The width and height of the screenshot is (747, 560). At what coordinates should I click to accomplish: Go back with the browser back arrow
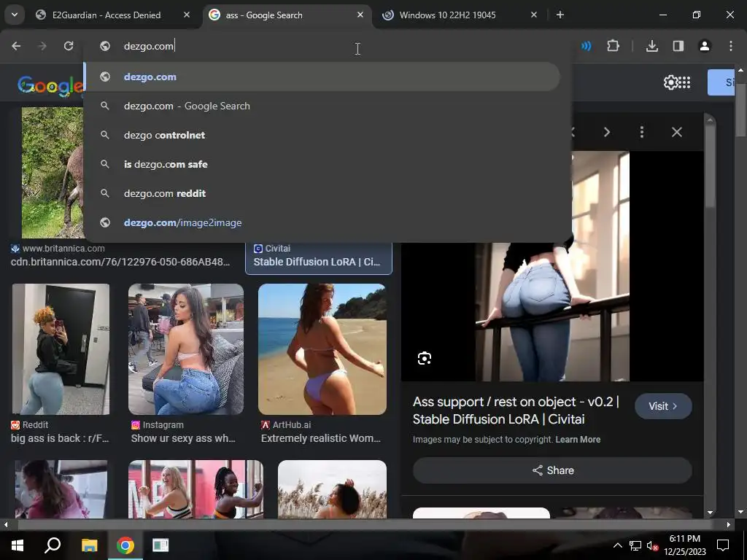16,46
